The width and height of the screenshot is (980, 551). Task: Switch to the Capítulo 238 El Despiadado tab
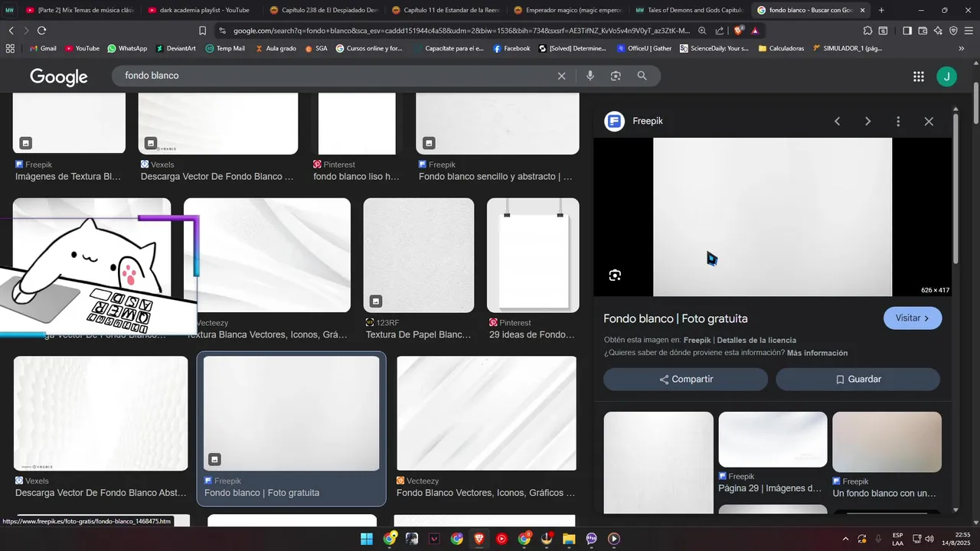point(325,10)
